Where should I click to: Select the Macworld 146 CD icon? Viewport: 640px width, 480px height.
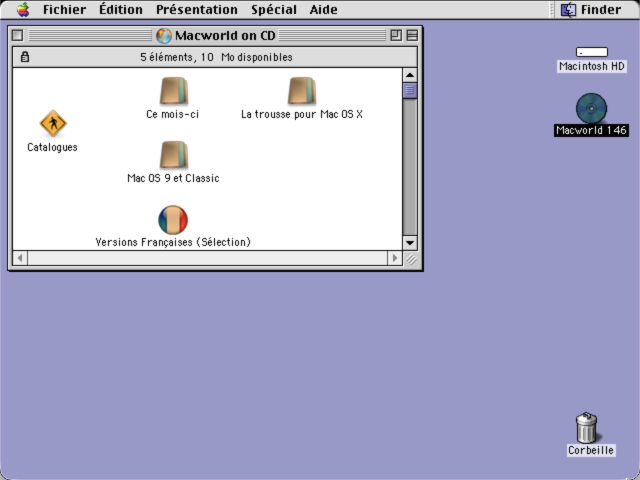tap(591, 108)
